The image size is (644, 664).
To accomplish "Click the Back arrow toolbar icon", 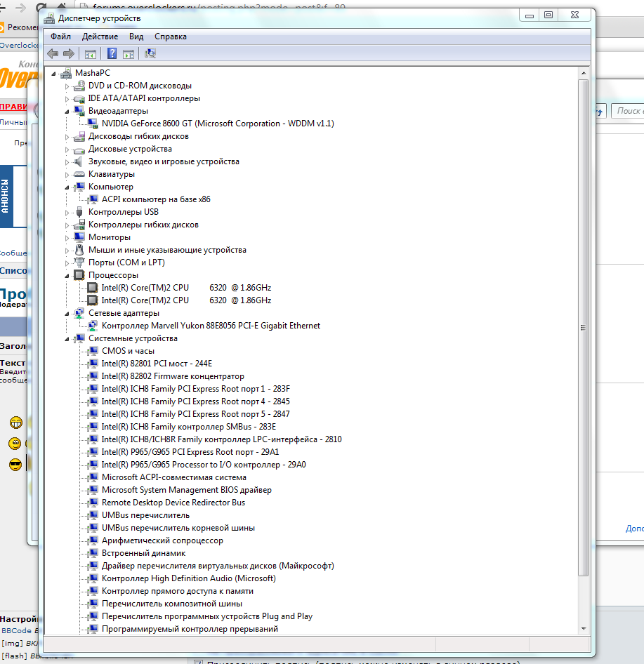I will tap(53, 54).
